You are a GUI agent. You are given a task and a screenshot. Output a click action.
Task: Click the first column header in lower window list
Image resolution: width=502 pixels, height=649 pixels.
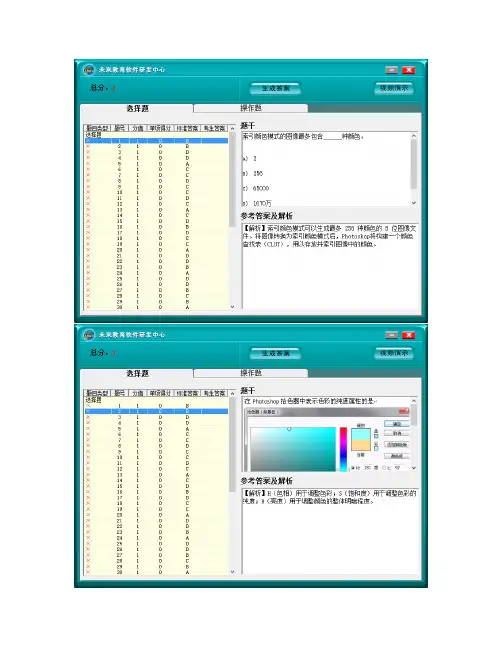coord(98,393)
